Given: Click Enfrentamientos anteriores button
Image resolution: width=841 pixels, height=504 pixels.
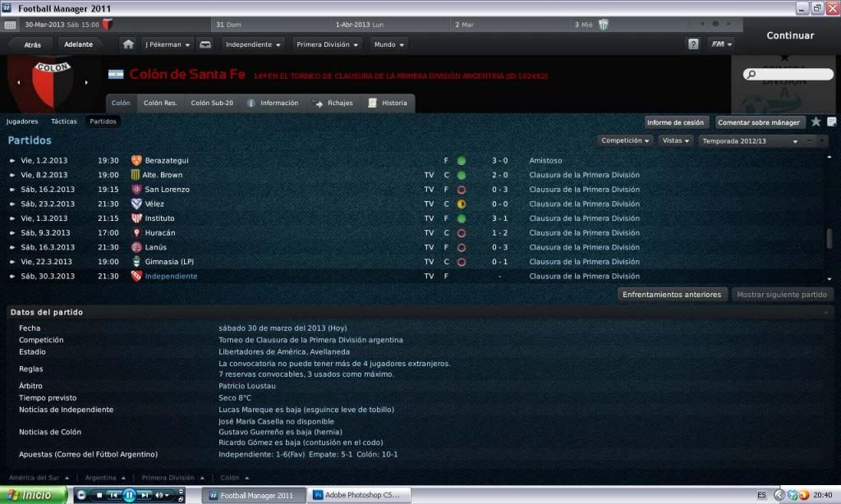Looking at the screenshot, I should tap(672, 295).
